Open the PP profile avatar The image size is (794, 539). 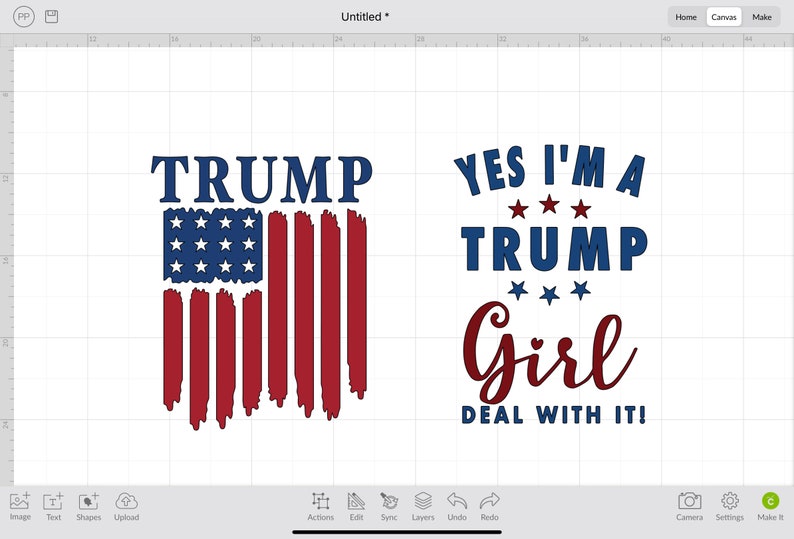pyautogui.click(x=24, y=17)
